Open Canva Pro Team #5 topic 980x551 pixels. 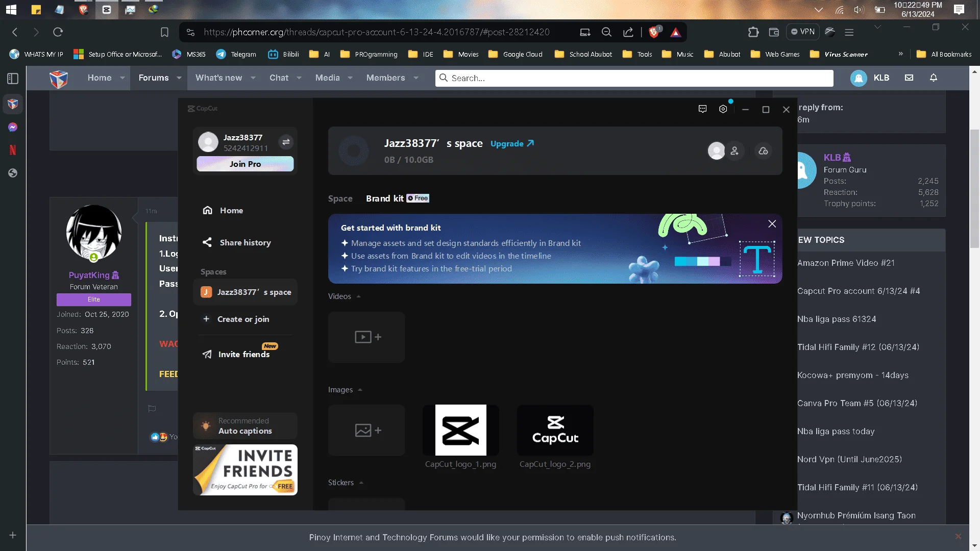[857, 404]
